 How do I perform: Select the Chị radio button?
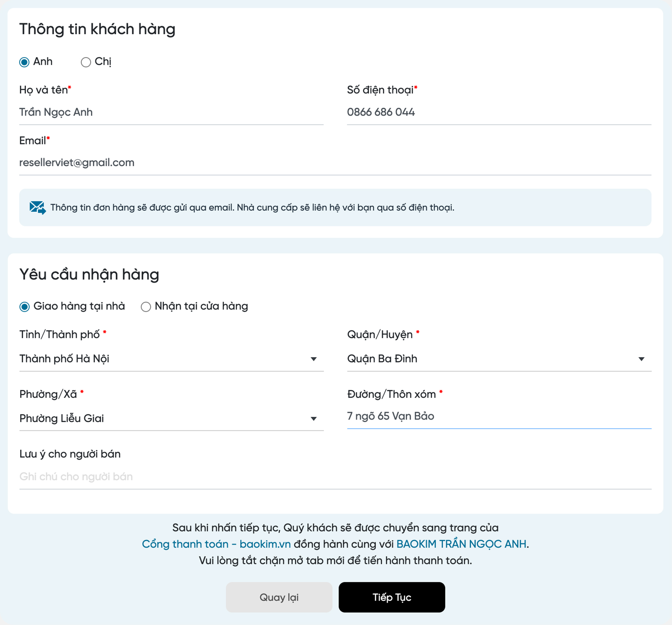[x=86, y=62]
